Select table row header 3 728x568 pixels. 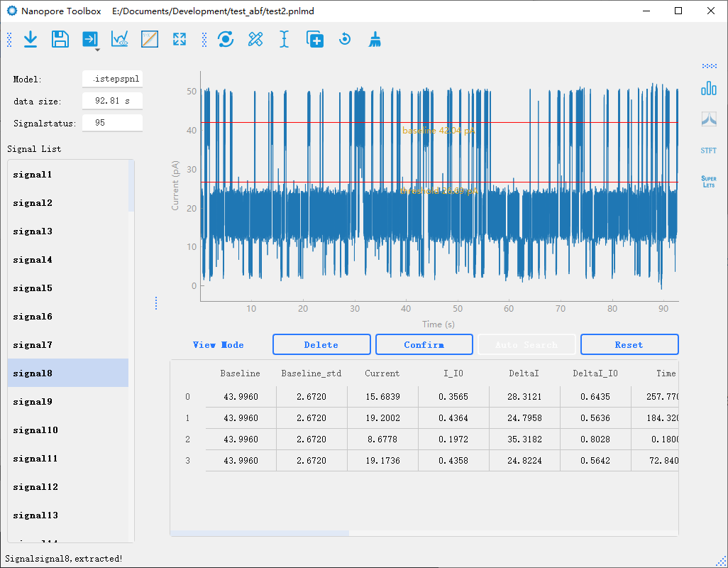click(x=187, y=461)
